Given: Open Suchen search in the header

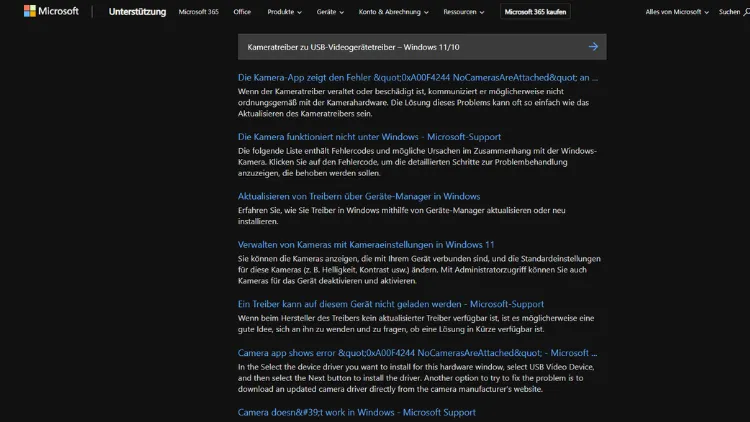Looking at the screenshot, I should (x=734, y=12).
